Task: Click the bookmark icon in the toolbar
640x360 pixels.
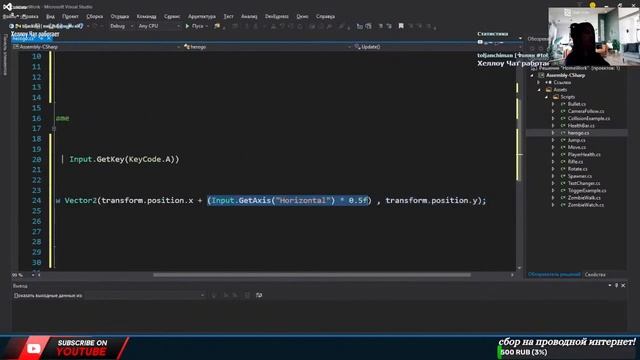Action: pos(401,26)
